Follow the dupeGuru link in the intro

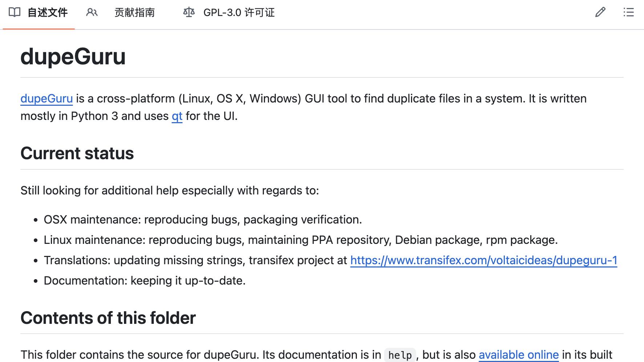[x=47, y=98]
